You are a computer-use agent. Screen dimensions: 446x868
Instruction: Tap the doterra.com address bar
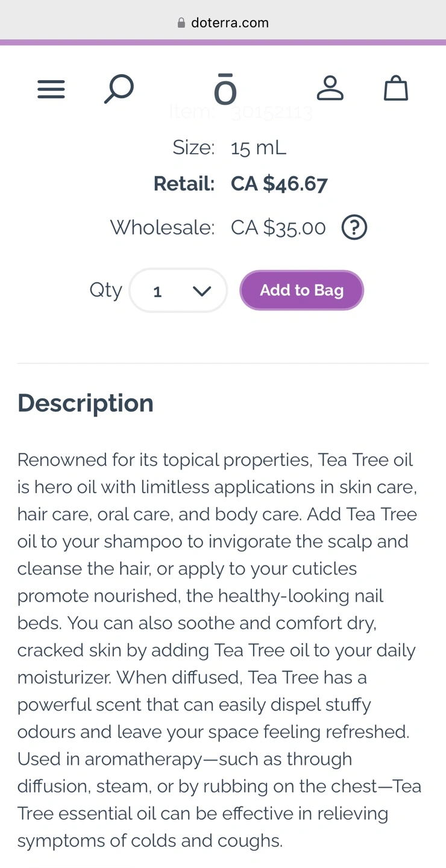[x=230, y=23]
